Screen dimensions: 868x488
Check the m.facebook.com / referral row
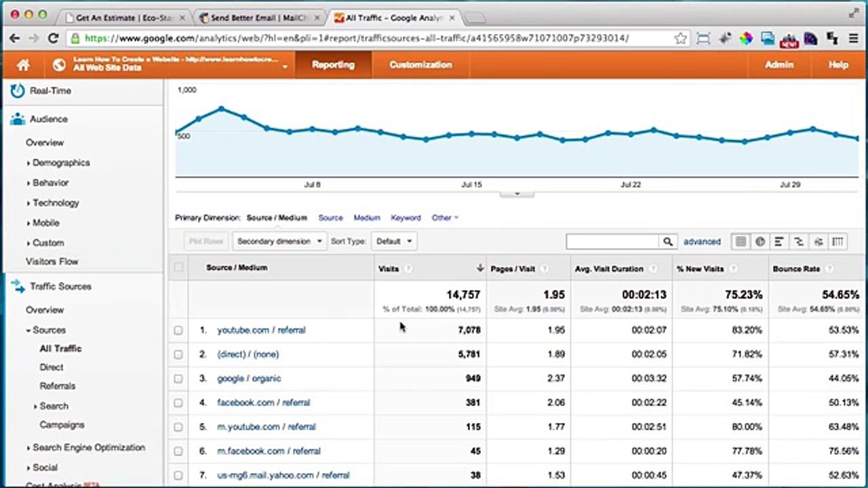tap(178, 451)
